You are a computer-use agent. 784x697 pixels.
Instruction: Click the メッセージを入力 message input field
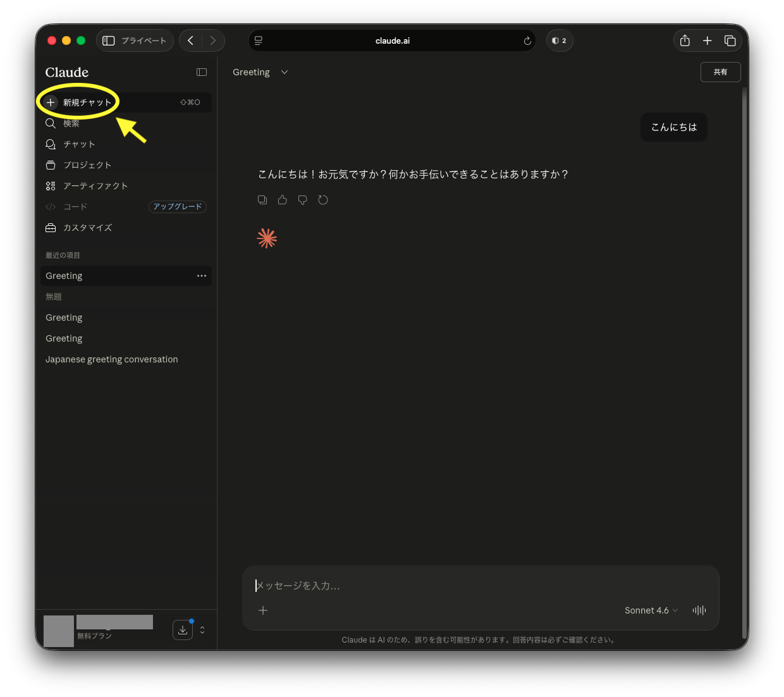click(481, 586)
